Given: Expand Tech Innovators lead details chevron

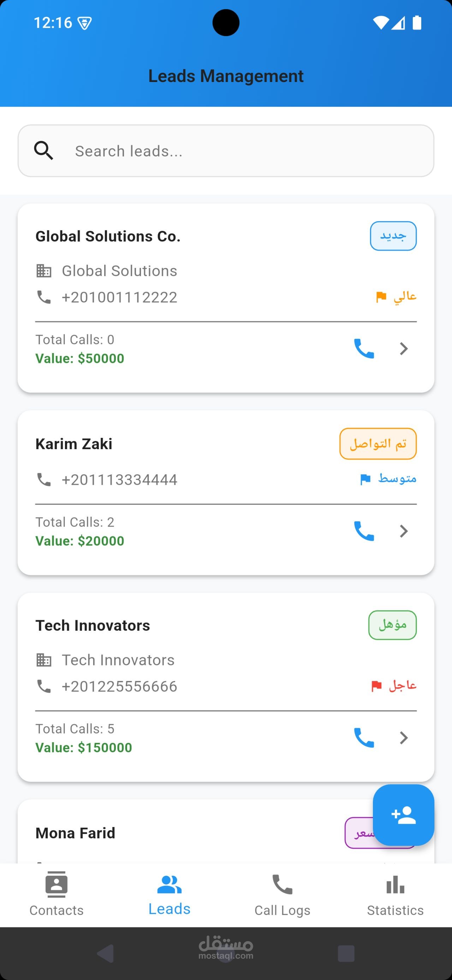Looking at the screenshot, I should 404,738.
